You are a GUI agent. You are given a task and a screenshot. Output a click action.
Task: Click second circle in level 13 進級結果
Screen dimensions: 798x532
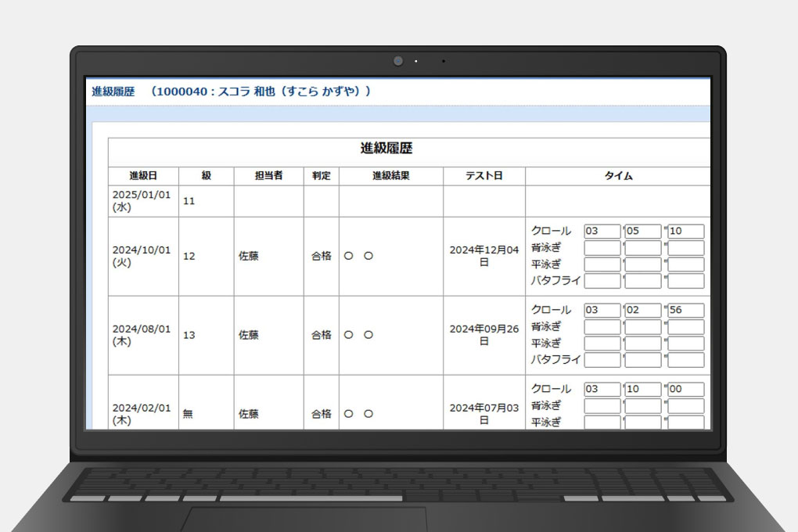point(368,335)
